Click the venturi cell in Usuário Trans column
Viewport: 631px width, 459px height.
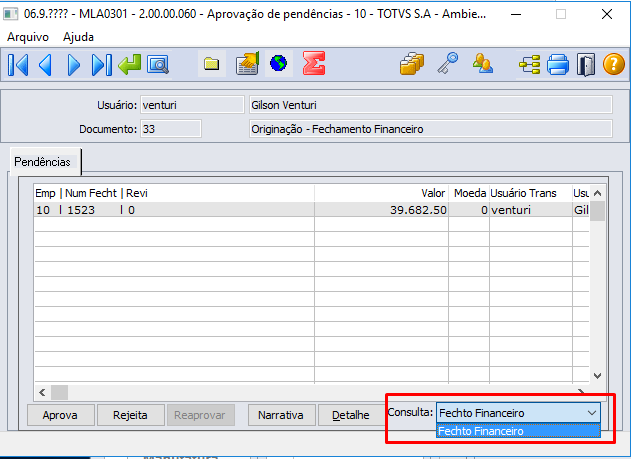[530, 210]
